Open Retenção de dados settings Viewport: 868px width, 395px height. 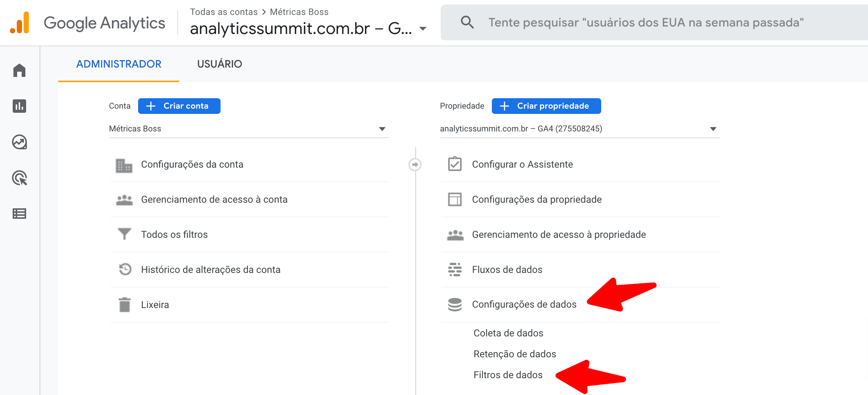coord(515,354)
